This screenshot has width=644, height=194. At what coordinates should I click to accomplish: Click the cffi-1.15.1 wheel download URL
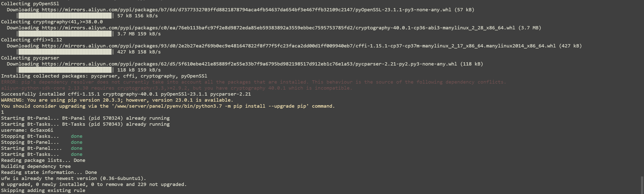point(299,46)
